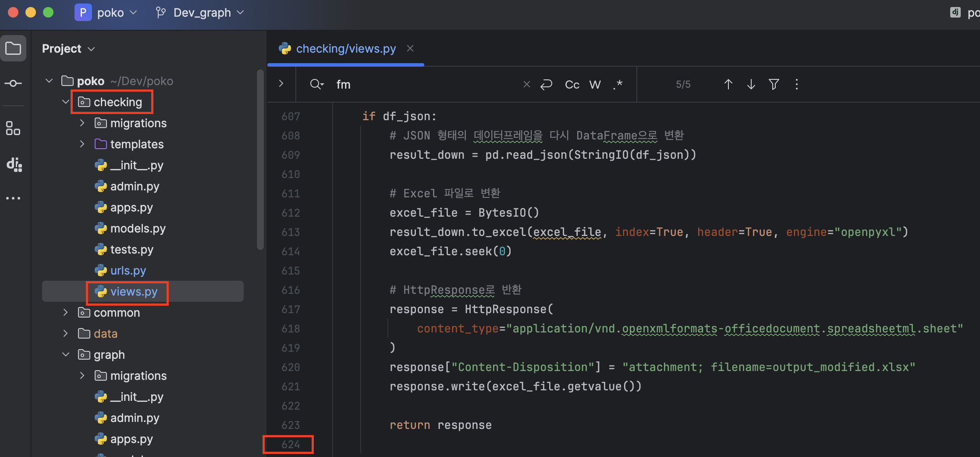Expand the templates folder
980x457 pixels.
click(82, 144)
